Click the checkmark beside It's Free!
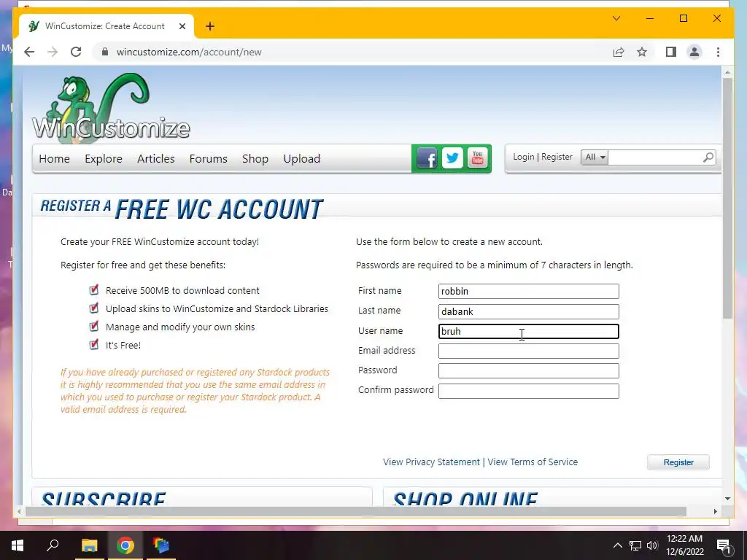 [x=94, y=344]
